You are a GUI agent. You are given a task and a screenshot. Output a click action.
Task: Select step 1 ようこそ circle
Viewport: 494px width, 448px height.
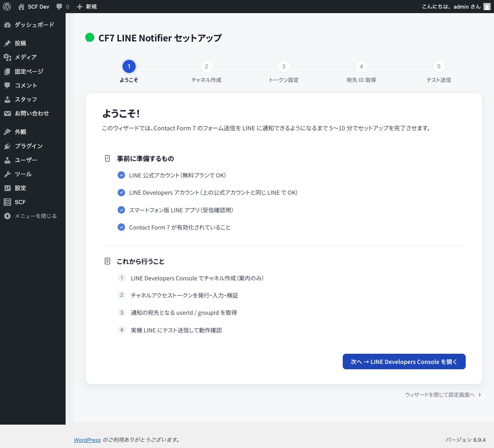click(x=129, y=66)
